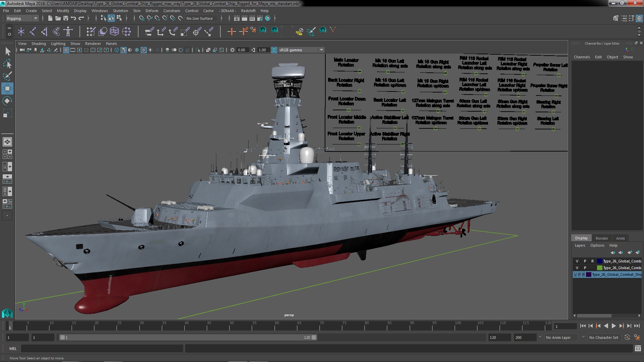Select the Paint Selection tool in toolbox
Viewport: 644px width, 362px height.
[x=7, y=76]
